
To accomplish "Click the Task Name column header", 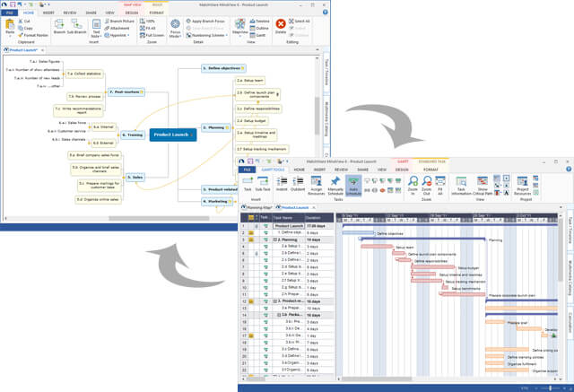I will point(288,218).
